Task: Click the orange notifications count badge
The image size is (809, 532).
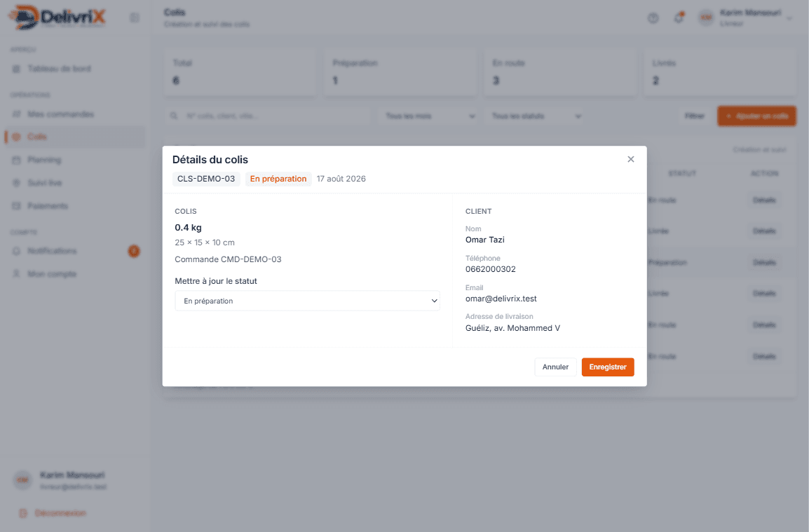Action: point(134,252)
